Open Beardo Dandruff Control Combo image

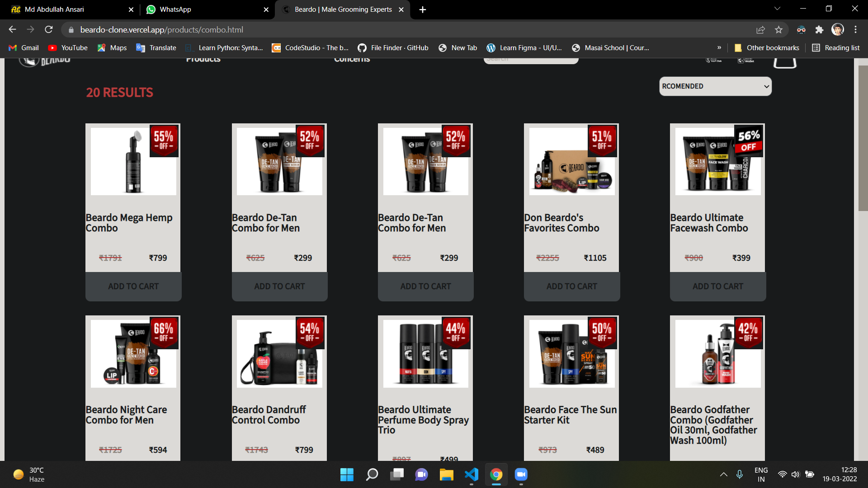tap(279, 353)
